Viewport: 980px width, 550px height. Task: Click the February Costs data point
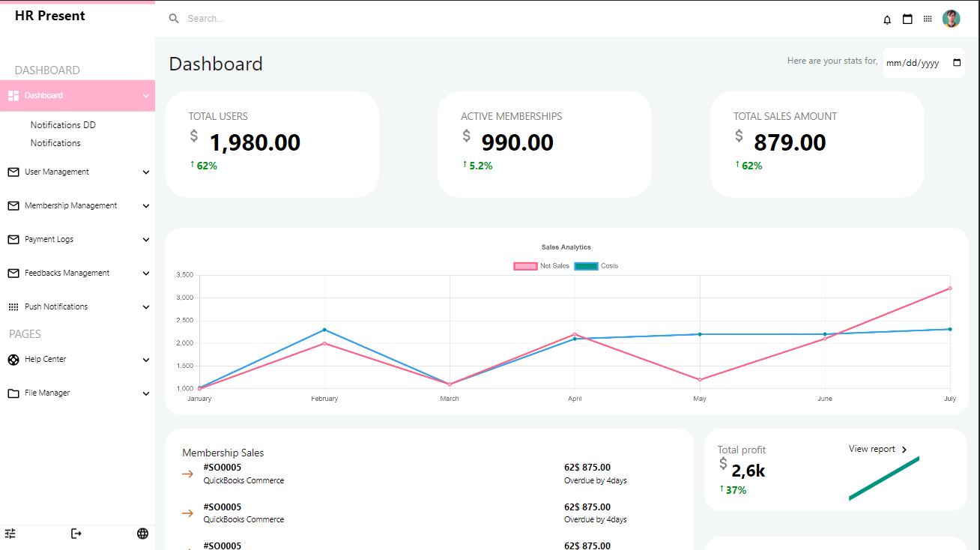[x=324, y=330]
